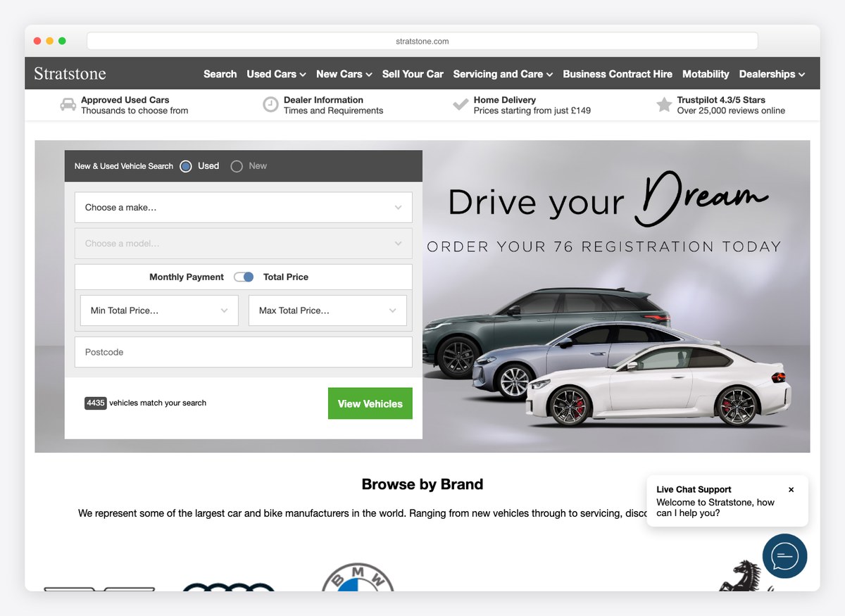The height and width of the screenshot is (616, 845).
Task: Click the stratstone.com address bar
Action: click(x=423, y=41)
